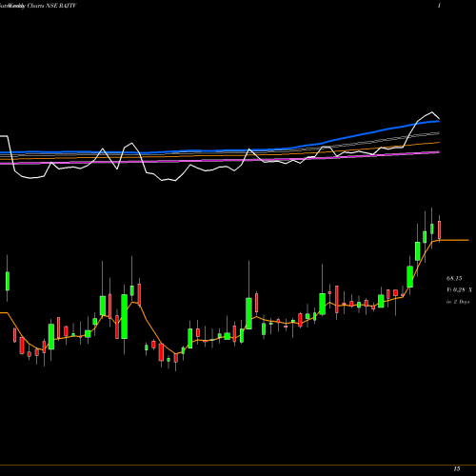Click the 'Charts NSE RAJTV' title text

coord(51,6)
